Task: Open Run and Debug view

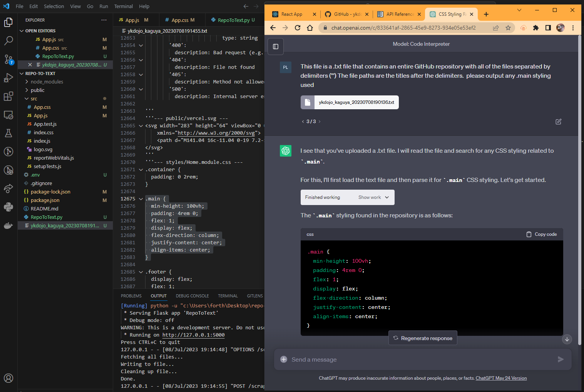Action: (x=8, y=78)
